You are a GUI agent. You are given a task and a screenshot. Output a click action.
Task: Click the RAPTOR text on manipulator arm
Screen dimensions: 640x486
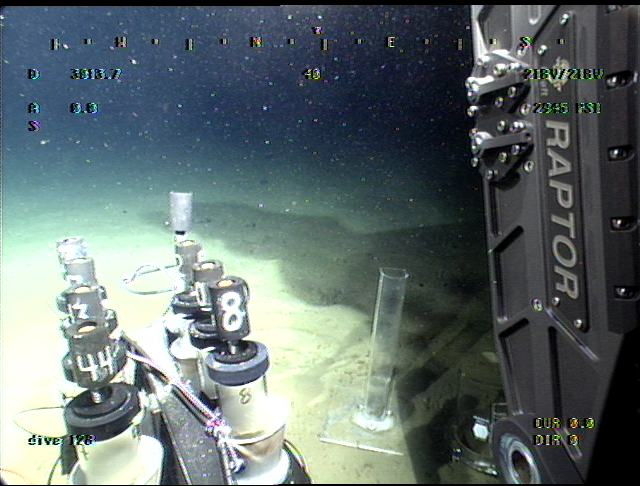point(561,210)
